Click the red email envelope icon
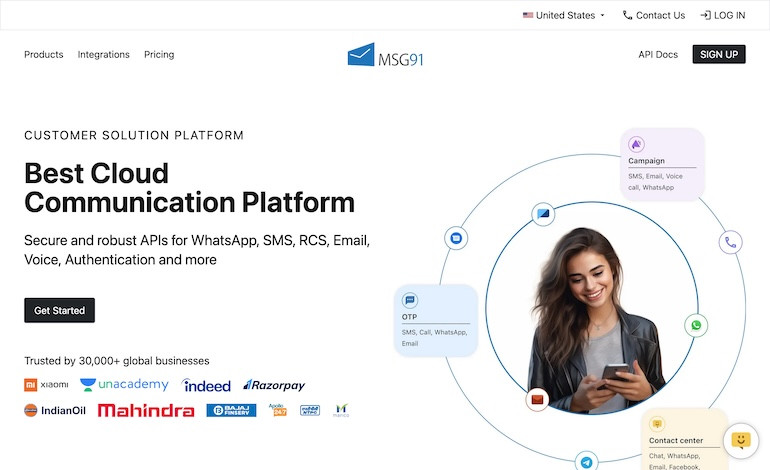The image size is (770, 470). 538,400
